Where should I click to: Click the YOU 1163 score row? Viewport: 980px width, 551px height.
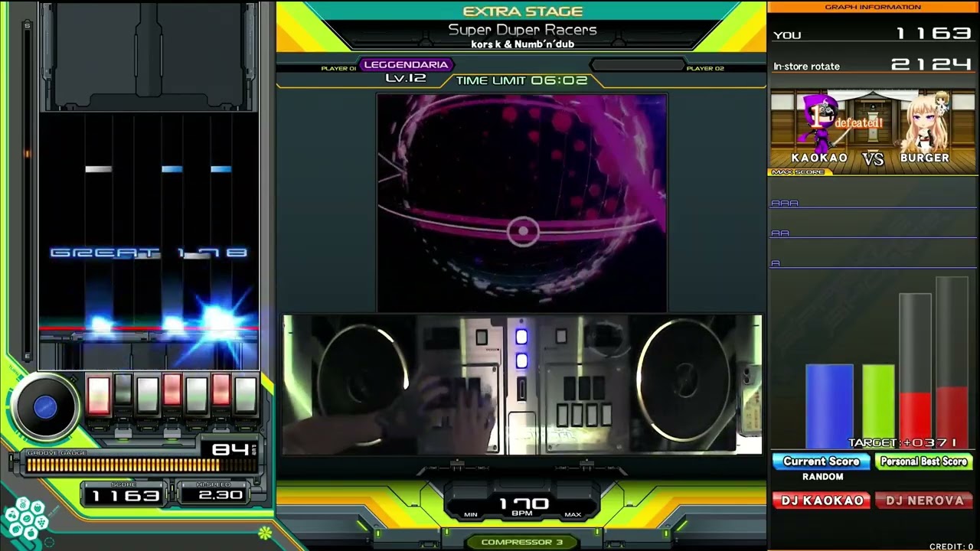873,34
